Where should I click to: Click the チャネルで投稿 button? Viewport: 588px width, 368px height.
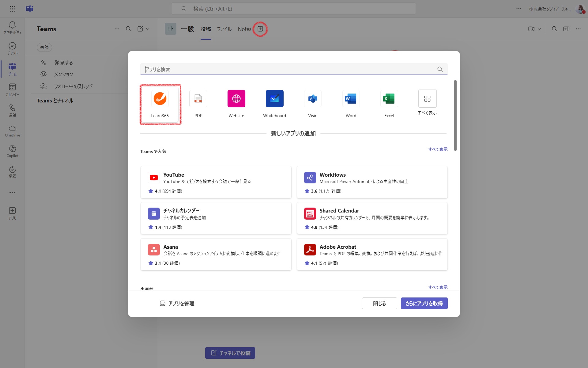point(230,353)
